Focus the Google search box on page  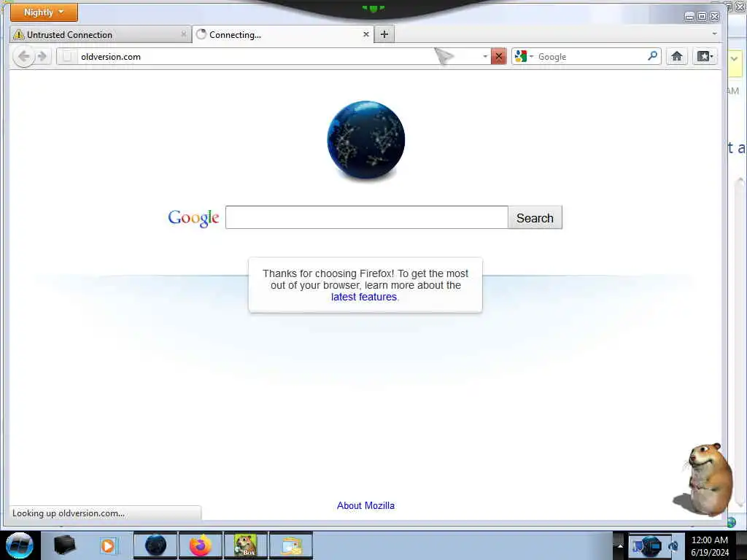(x=367, y=217)
